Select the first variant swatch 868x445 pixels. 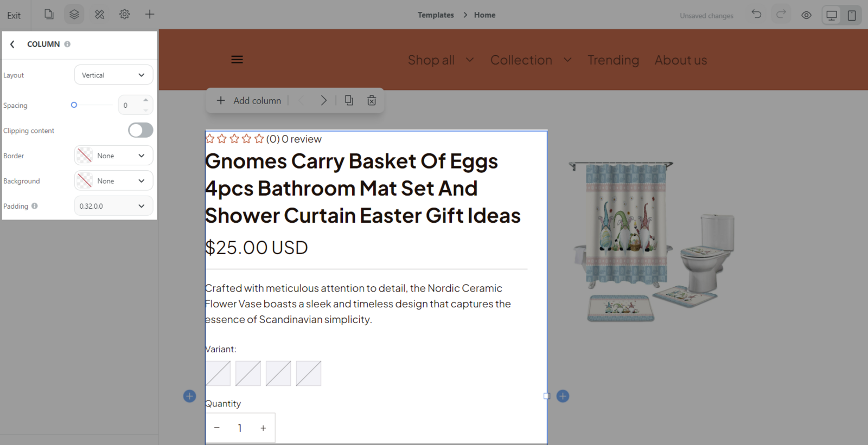coord(218,373)
